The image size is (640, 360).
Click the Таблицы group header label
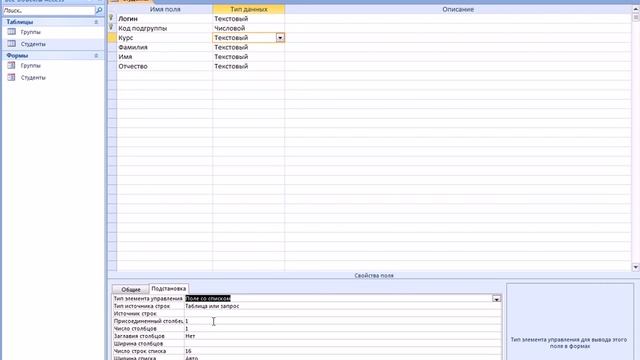tap(20, 22)
